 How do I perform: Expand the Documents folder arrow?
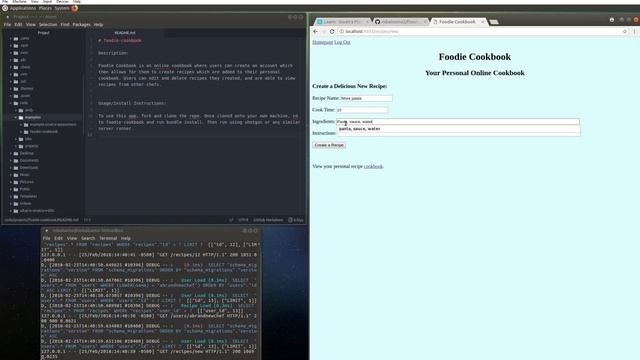pos(11,160)
